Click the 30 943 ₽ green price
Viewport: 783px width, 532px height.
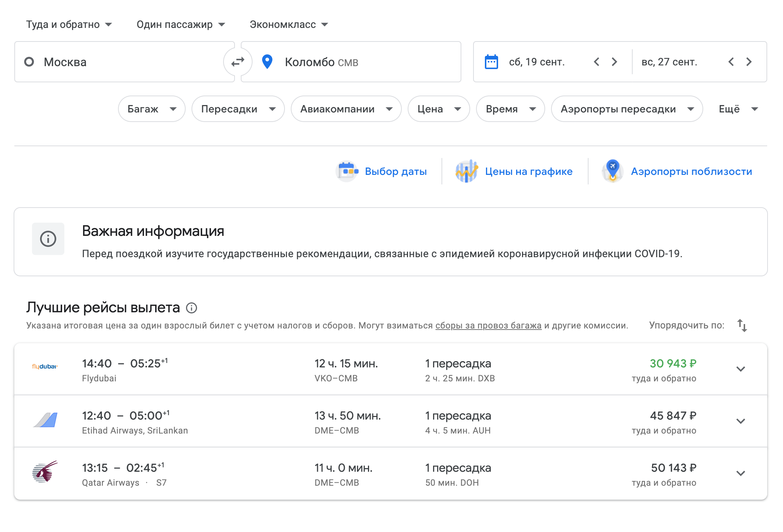pos(673,363)
